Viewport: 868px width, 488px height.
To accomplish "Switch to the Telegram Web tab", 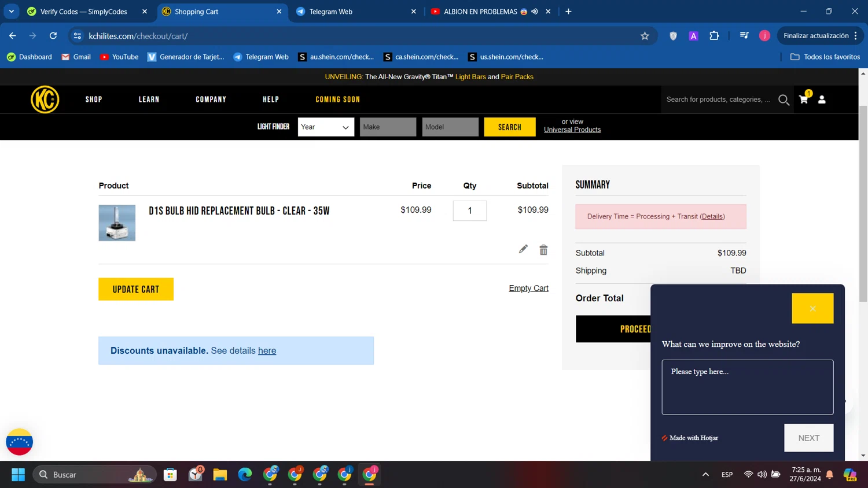I will click(356, 12).
